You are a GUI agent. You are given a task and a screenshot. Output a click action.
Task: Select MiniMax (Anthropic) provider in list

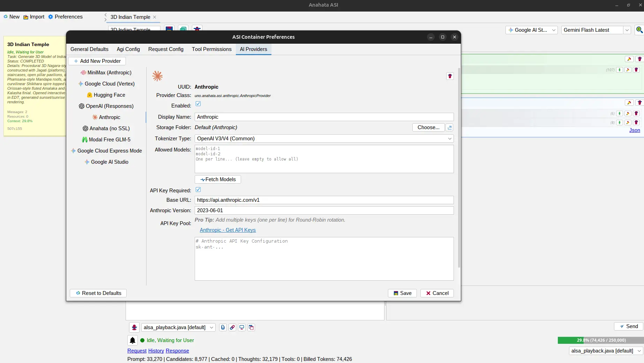[106, 73]
